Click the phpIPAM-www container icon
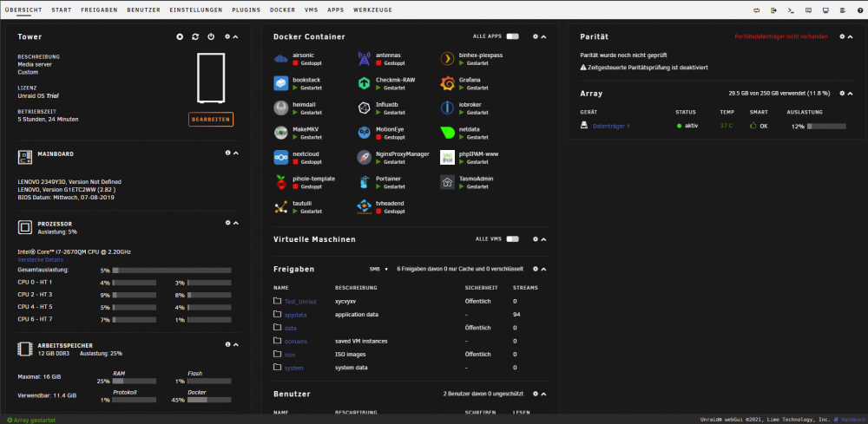 [447, 158]
